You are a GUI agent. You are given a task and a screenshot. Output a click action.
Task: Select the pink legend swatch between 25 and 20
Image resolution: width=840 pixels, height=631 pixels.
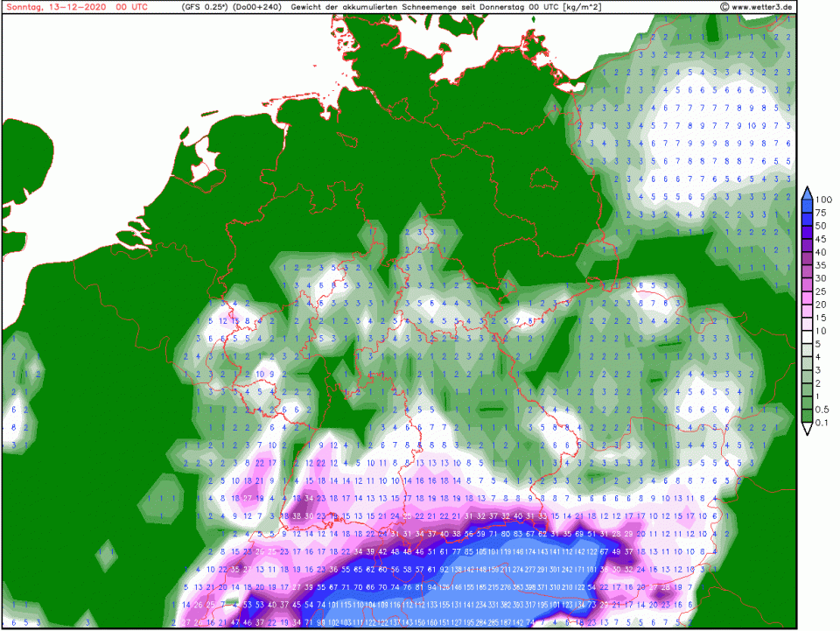coord(807,298)
